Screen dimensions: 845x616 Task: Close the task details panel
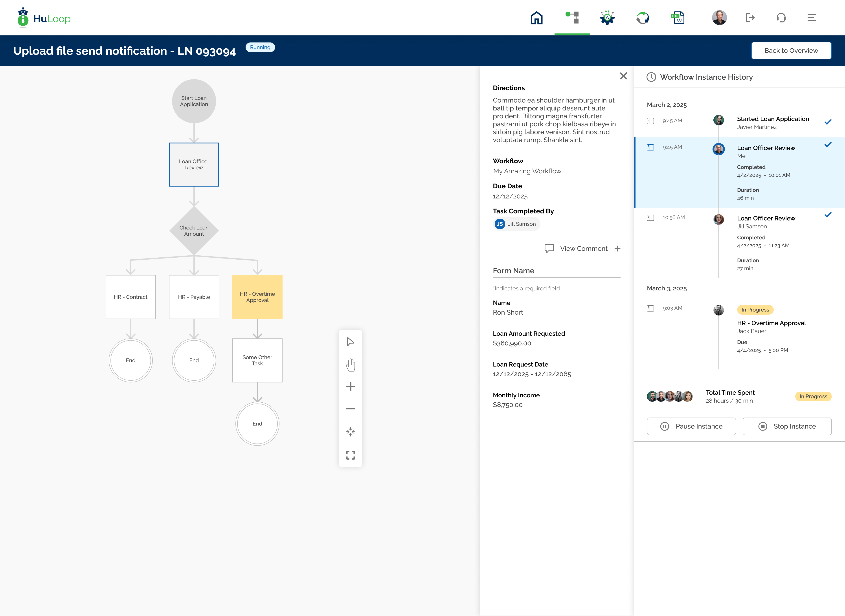[623, 76]
